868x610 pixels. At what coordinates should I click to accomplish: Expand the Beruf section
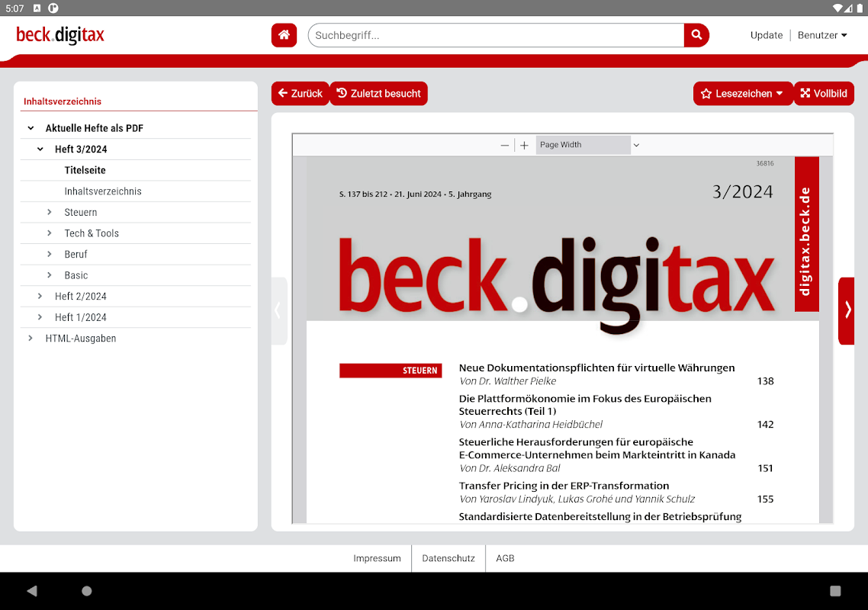(x=50, y=254)
